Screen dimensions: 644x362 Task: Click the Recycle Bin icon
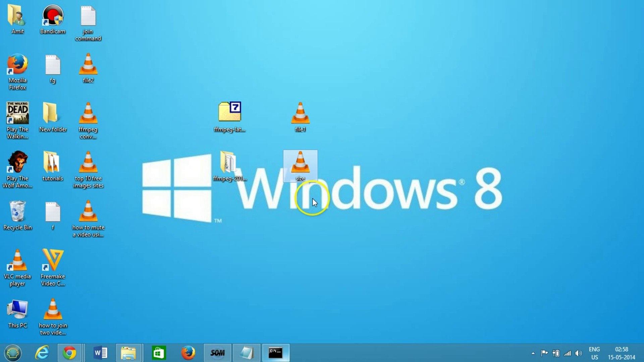point(17,212)
